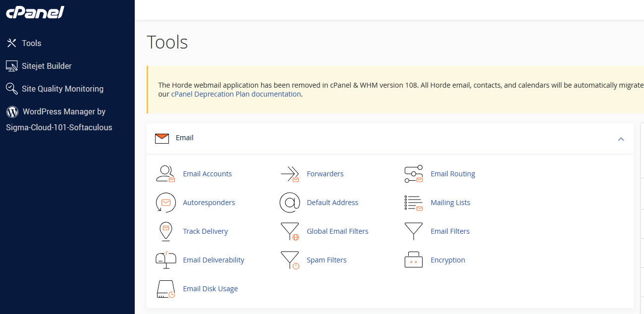Select the Mailing Lists icon
This screenshot has width=644, height=314.
(413, 203)
